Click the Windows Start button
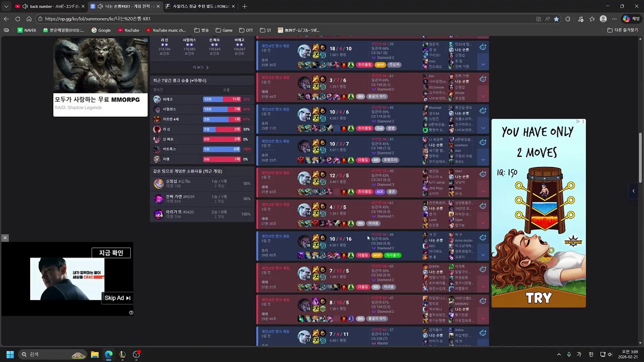This screenshot has width=644, height=362. pyautogui.click(x=10, y=354)
